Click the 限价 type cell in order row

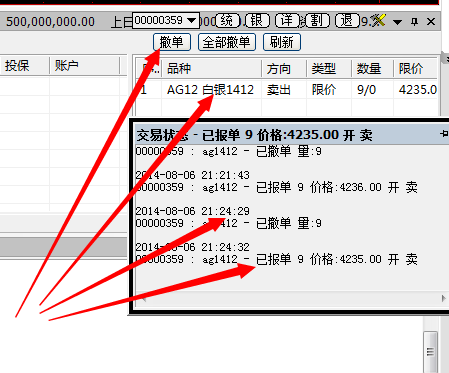(x=324, y=90)
